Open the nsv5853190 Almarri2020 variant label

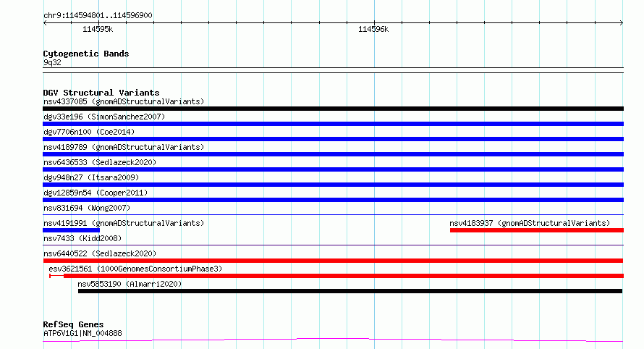[x=130, y=284]
